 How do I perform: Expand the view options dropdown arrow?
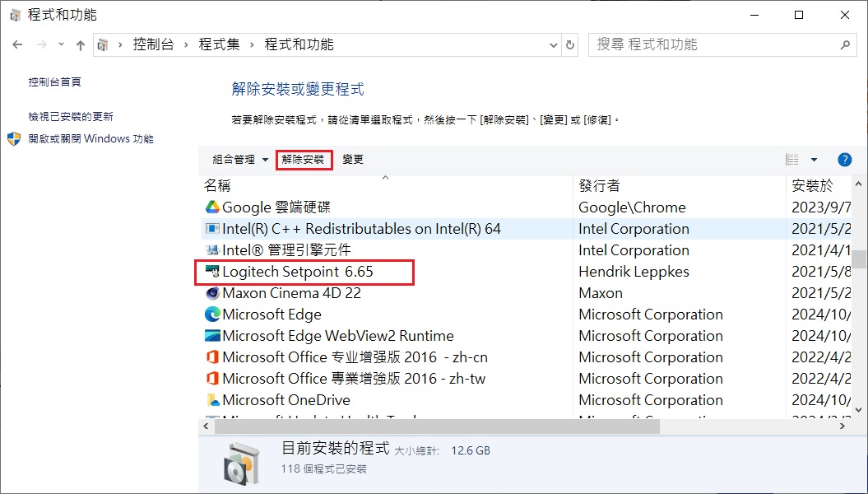coord(814,160)
